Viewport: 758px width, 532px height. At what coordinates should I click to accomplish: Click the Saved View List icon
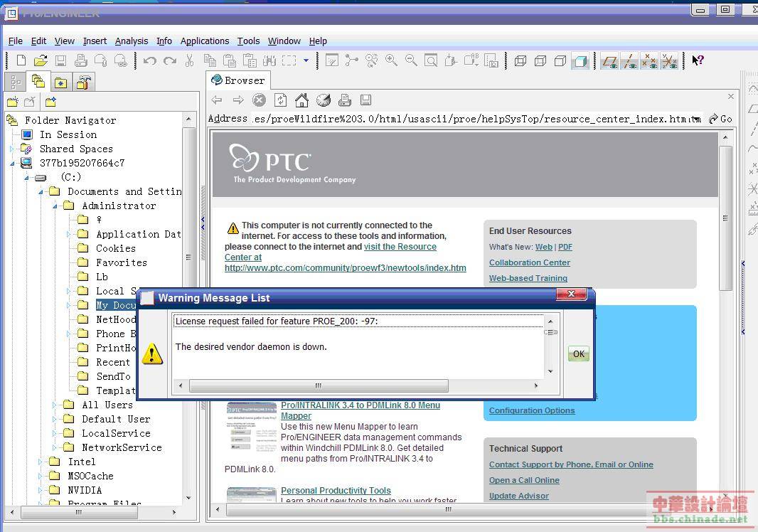click(471, 60)
